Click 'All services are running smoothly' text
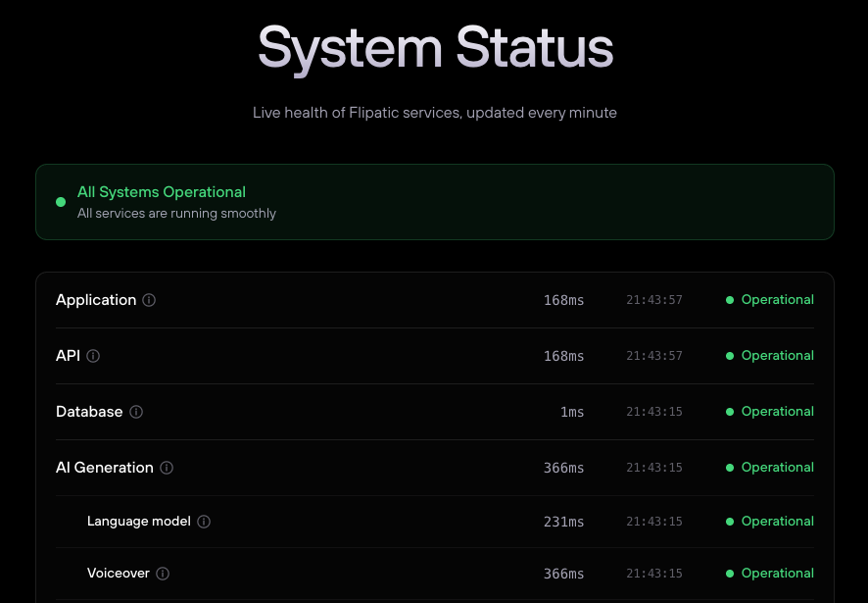The image size is (868, 603). tap(176, 214)
